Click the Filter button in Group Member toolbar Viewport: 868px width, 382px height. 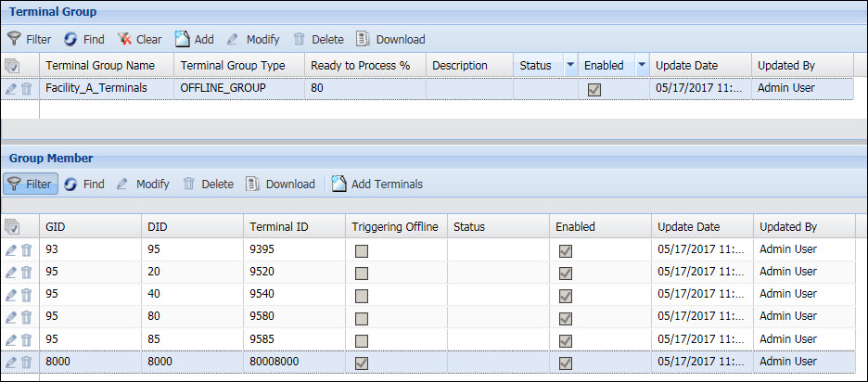tap(30, 185)
